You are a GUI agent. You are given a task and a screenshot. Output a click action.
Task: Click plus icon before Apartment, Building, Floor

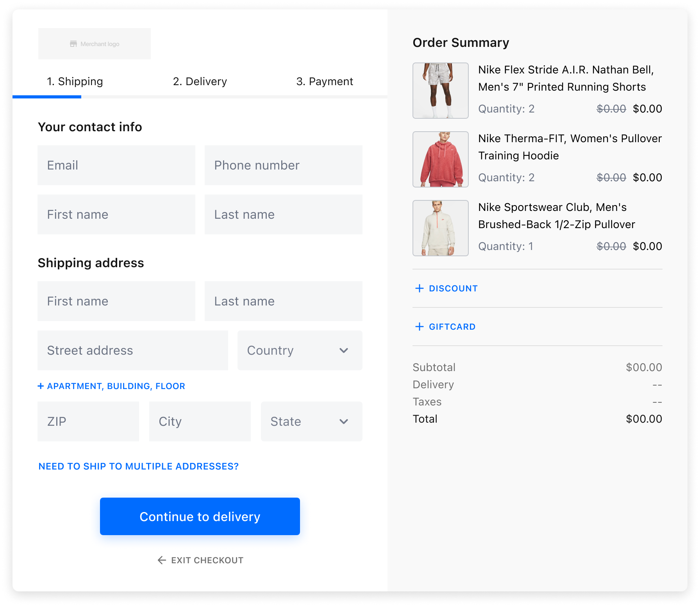click(x=41, y=386)
